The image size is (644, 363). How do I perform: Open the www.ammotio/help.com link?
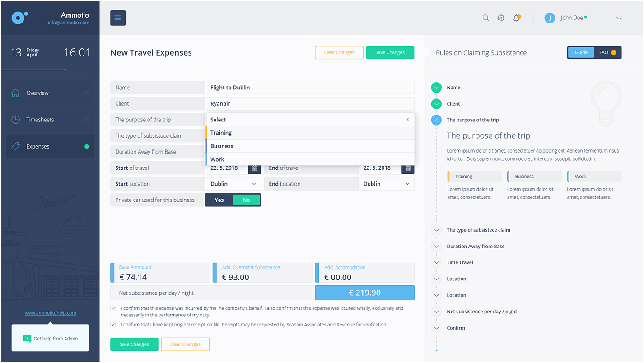[x=50, y=313]
